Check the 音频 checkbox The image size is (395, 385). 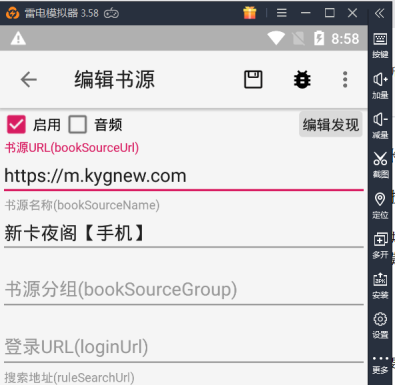[x=77, y=125]
